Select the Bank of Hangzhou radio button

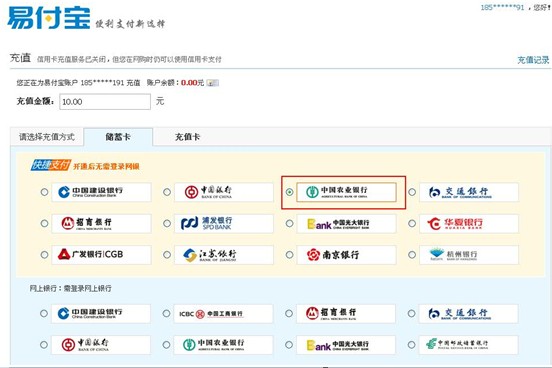pos(412,255)
